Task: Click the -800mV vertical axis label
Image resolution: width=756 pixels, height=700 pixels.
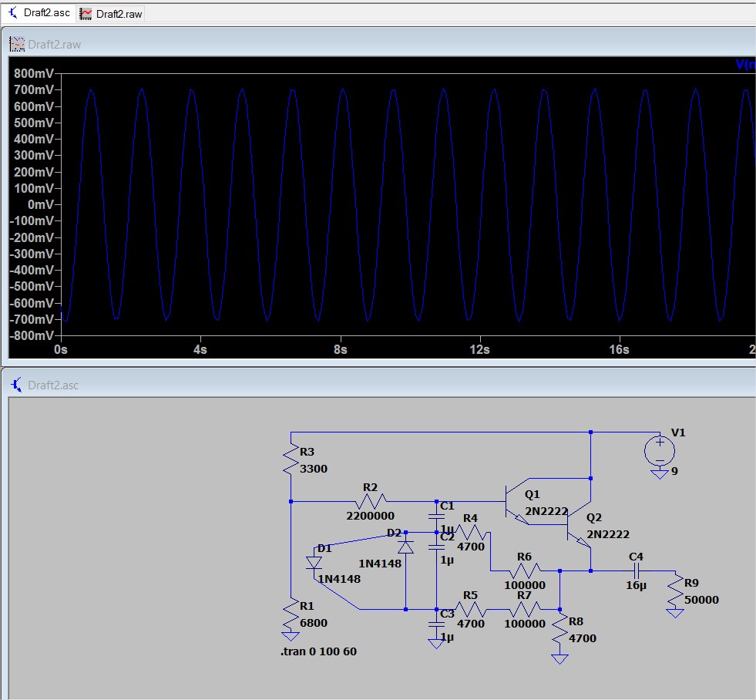Action: (32, 335)
